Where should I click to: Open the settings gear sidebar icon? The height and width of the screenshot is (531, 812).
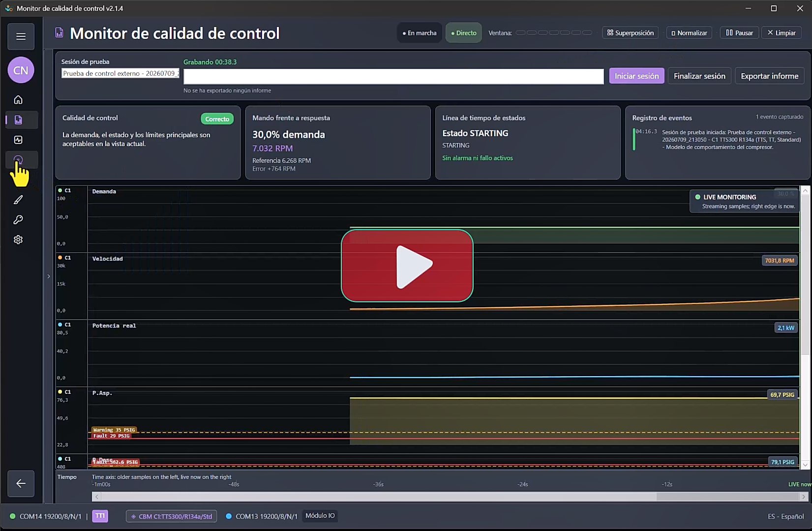coord(18,239)
